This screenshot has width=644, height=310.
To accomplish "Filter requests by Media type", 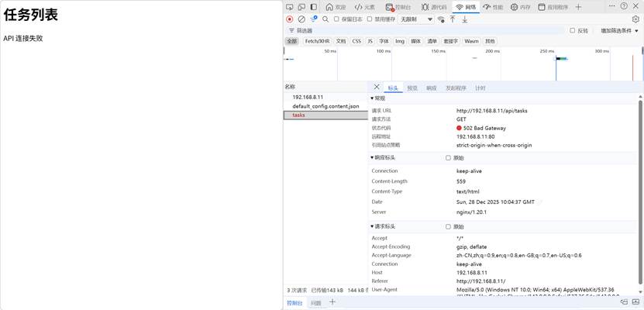I will point(416,41).
